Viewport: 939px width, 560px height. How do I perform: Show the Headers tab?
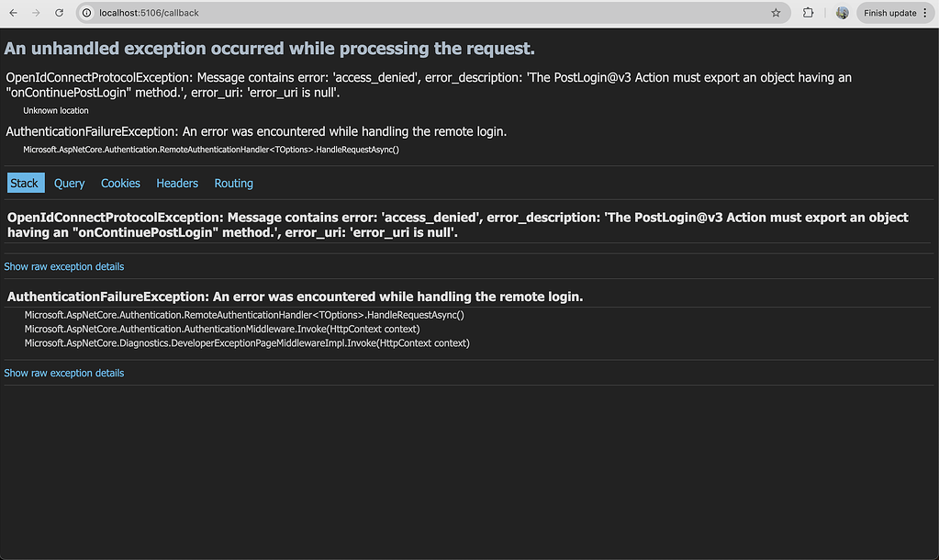[177, 184]
